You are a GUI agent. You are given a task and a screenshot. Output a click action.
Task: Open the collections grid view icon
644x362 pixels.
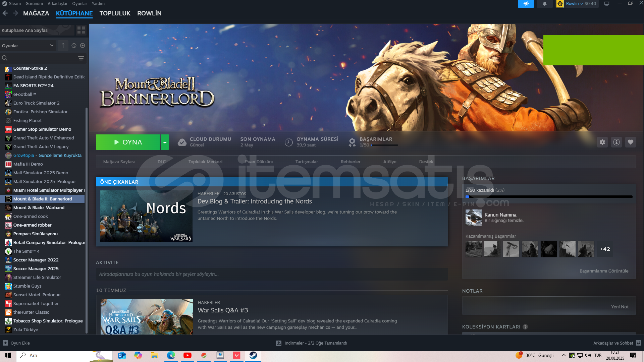click(x=81, y=30)
